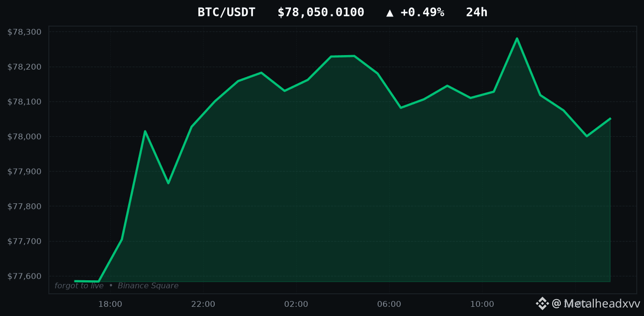Click the chart peak near $78,280
This screenshot has height=316, width=644.
pyautogui.click(x=517, y=38)
